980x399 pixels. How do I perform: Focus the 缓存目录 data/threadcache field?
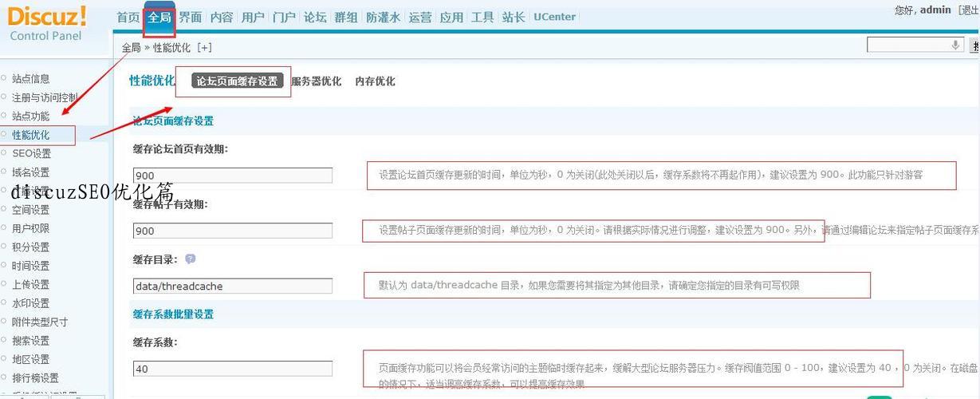coord(233,286)
